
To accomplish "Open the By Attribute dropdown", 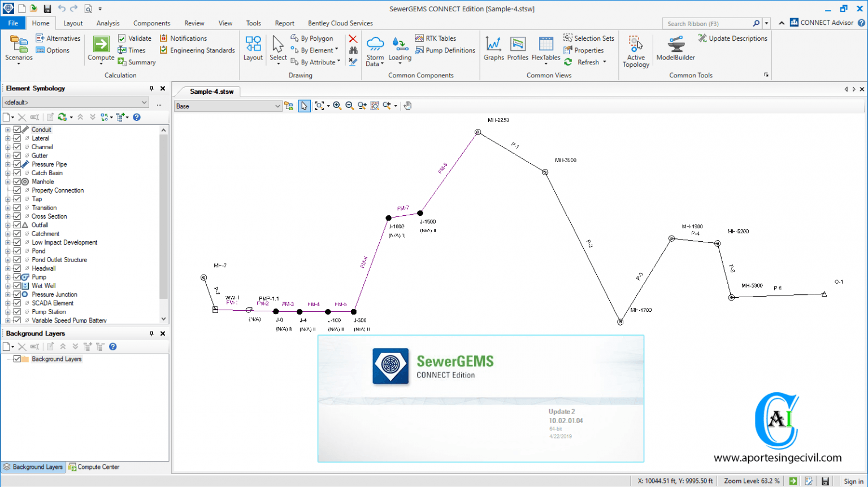I will (x=316, y=62).
